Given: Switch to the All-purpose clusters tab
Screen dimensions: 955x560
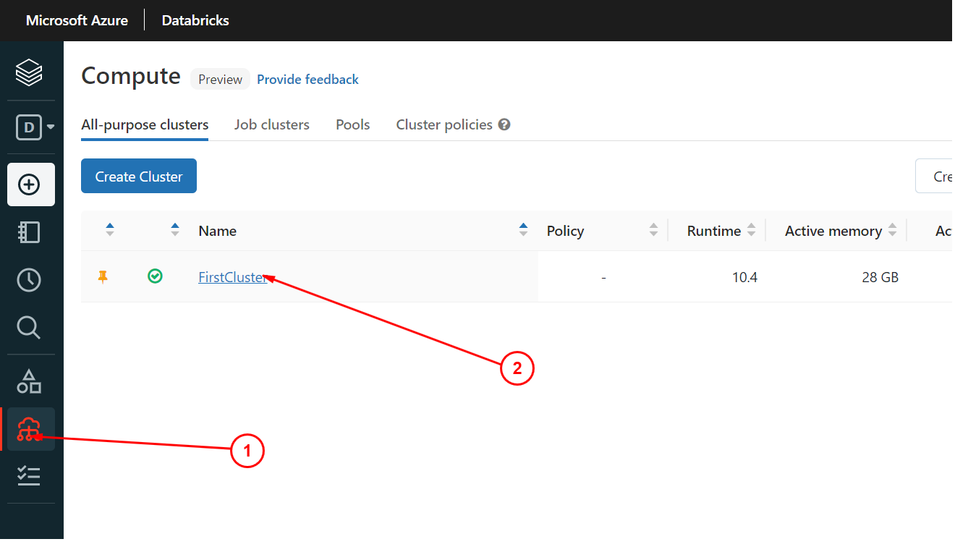Looking at the screenshot, I should coord(145,124).
